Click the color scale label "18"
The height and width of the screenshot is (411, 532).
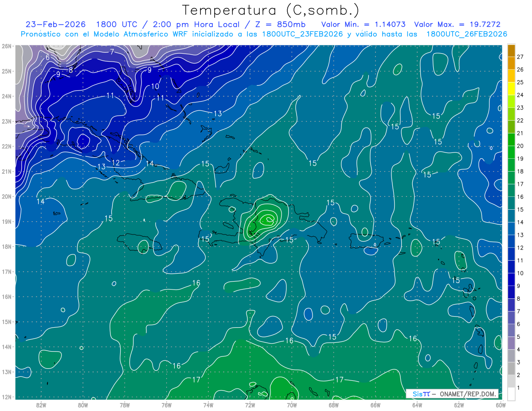coord(520,171)
